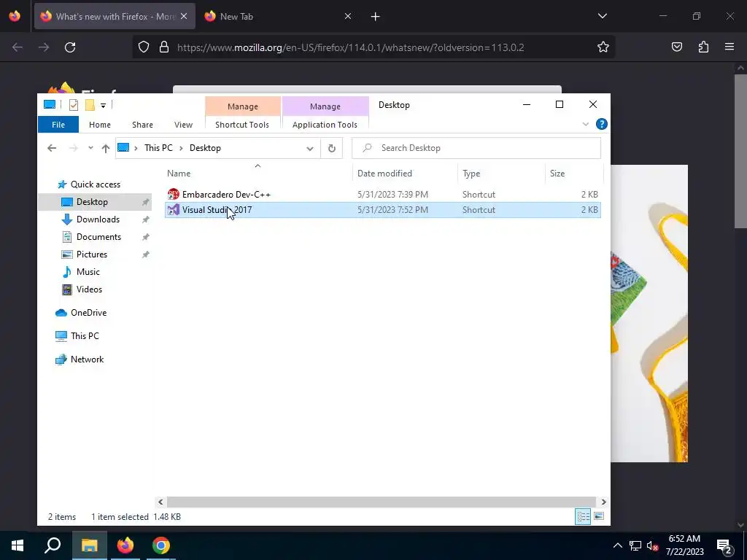Screen dimensions: 747x560
Task: Reload the Firefox page
Action: tap(70, 47)
